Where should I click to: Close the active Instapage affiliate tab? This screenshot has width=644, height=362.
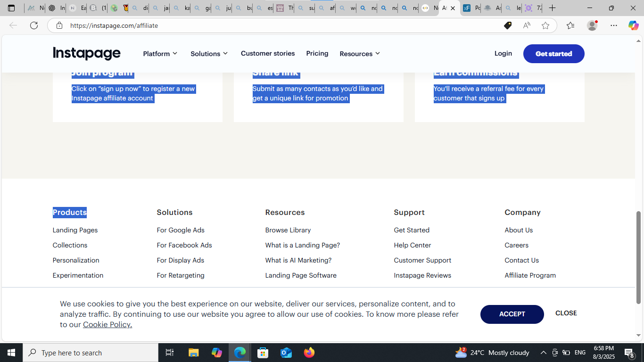point(453,8)
